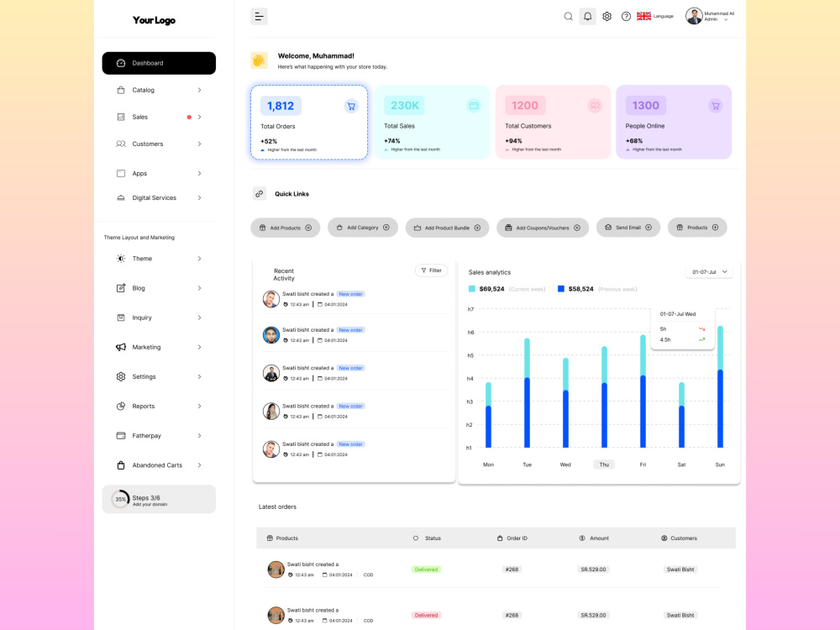Expand the Marketing chevron
This screenshot has height=630, width=840.
click(x=199, y=347)
